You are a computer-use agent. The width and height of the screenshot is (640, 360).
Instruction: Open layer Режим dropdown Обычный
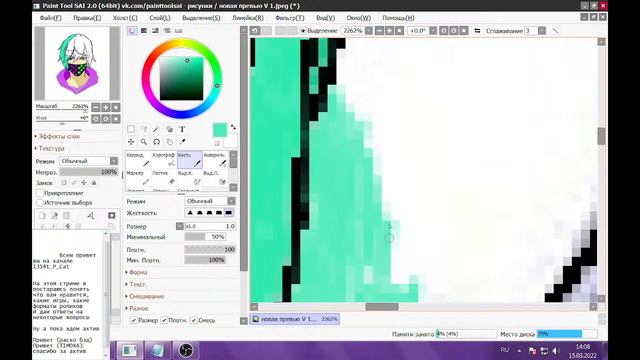point(89,161)
